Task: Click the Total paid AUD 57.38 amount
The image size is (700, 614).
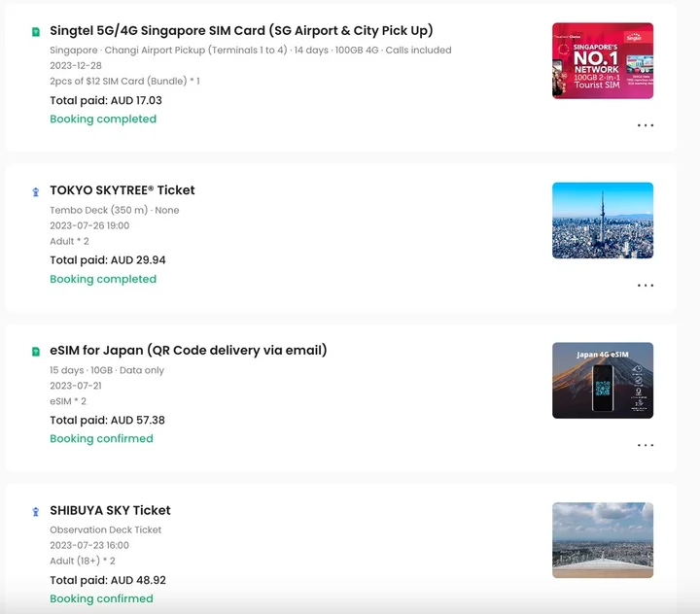Action: coord(107,421)
